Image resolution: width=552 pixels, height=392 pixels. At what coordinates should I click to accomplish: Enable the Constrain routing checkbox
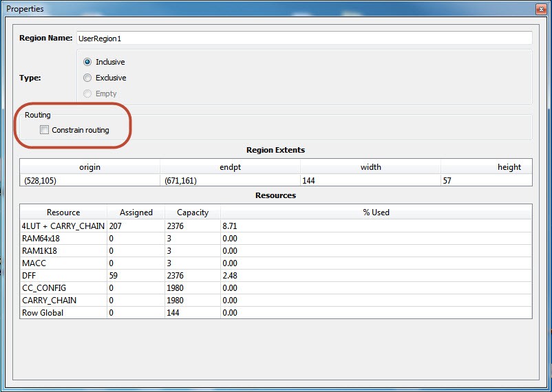click(x=45, y=130)
